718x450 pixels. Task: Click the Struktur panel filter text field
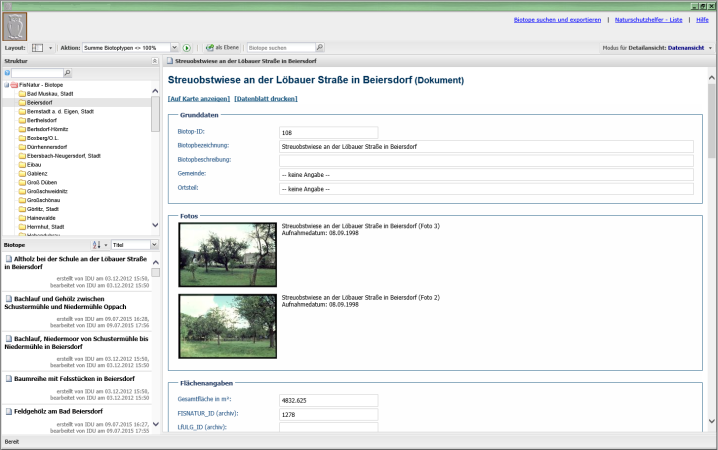tap(37, 73)
